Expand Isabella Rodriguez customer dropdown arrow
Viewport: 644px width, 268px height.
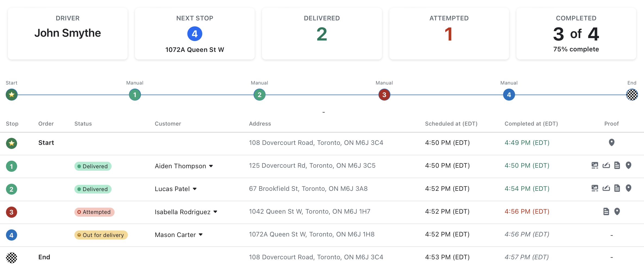[x=215, y=212]
